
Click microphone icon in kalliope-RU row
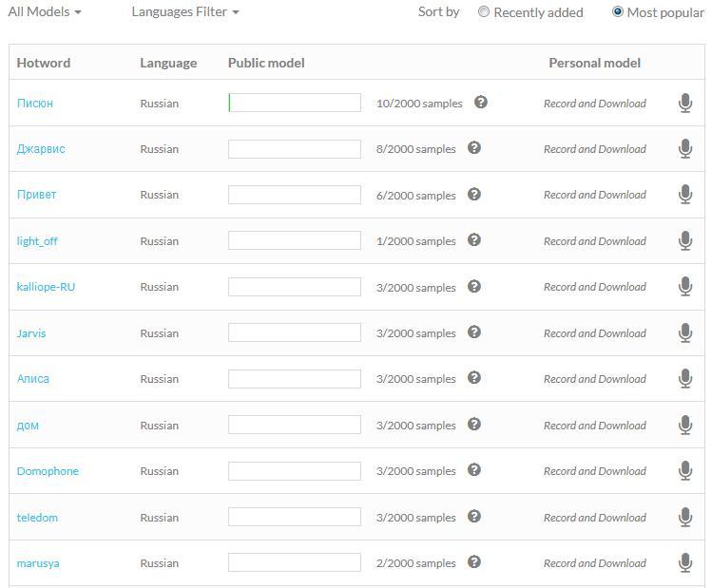(x=684, y=287)
